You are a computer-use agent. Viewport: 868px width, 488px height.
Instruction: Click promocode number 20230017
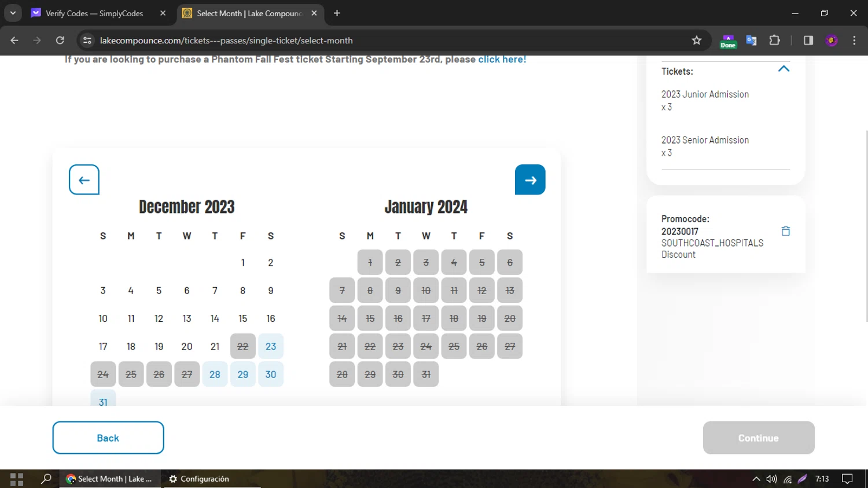click(x=680, y=231)
